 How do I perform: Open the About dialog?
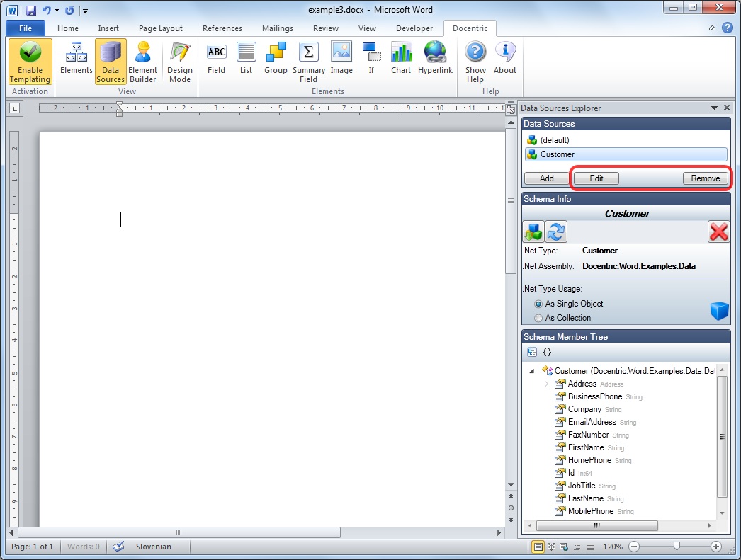[x=505, y=59]
